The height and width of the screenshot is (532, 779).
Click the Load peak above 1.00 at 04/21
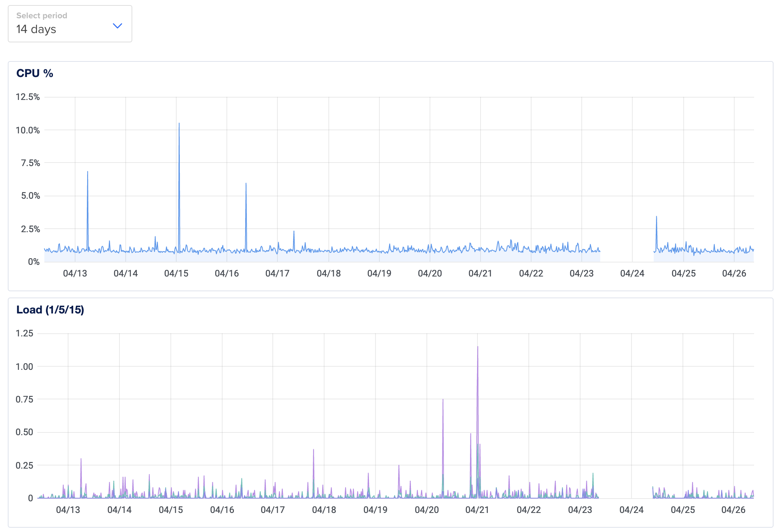point(478,347)
